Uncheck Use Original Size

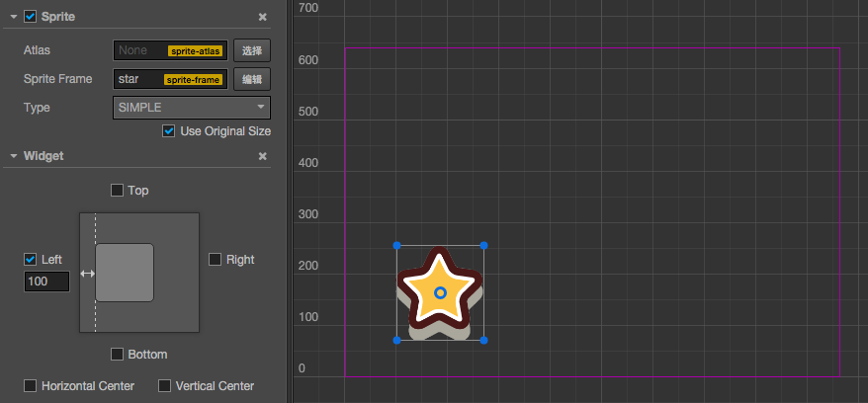(169, 131)
